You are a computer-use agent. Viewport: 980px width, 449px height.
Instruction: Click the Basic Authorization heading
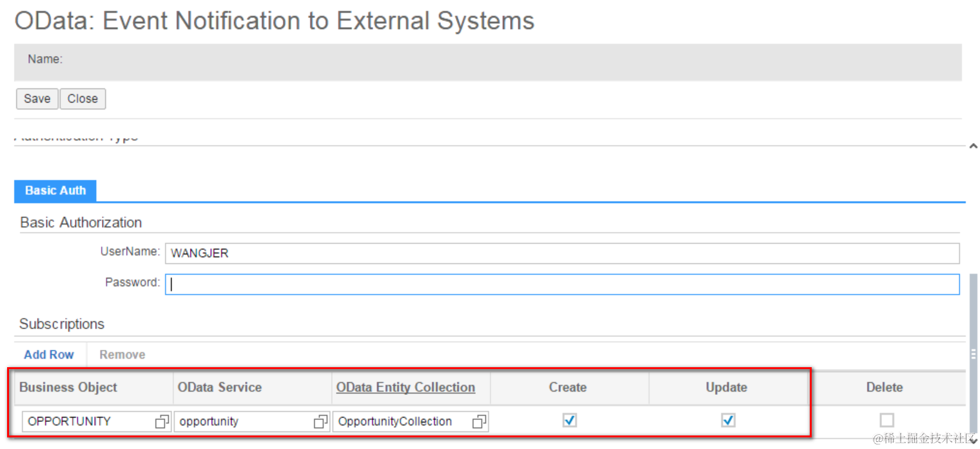tap(81, 222)
